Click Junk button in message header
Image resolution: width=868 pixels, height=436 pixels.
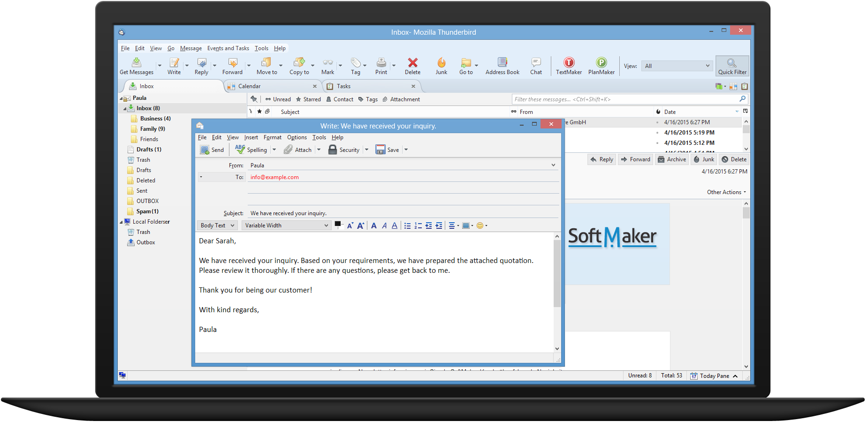(704, 159)
